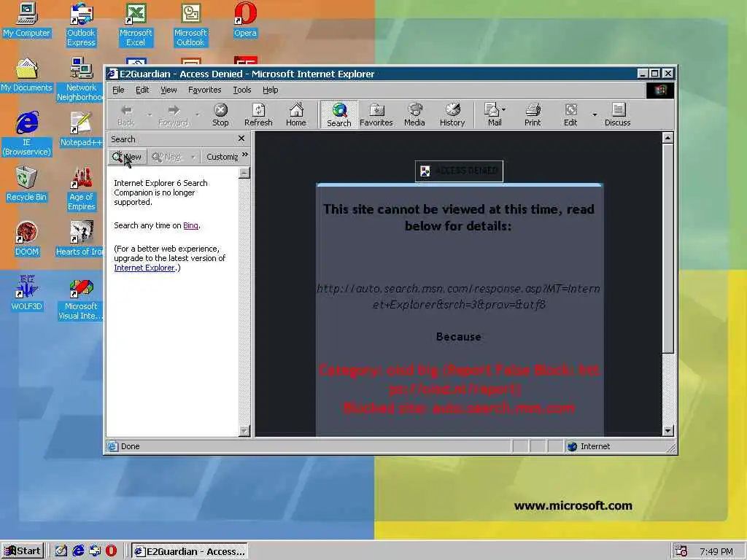Image resolution: width=747 pixels, height=560 pixels.
Task: Open the Start menu
Action: point(23,551)
